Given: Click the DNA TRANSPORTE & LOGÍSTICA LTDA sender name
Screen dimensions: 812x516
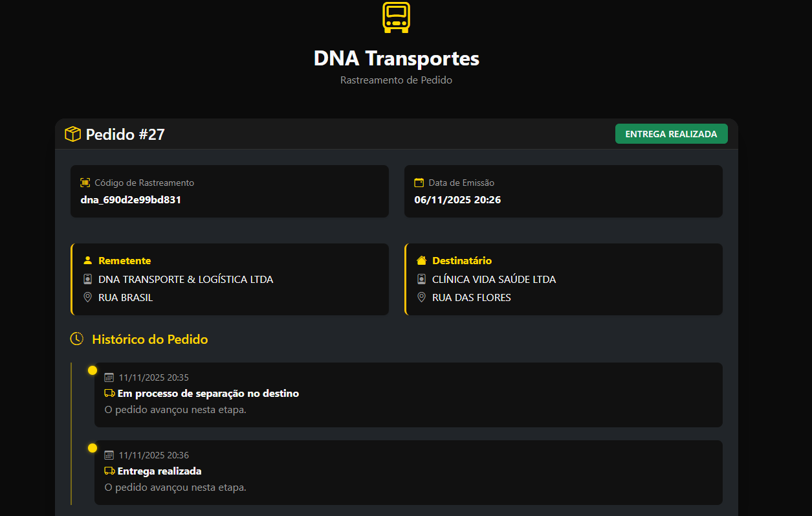Looking at the screenshot, I should (186, 279).
